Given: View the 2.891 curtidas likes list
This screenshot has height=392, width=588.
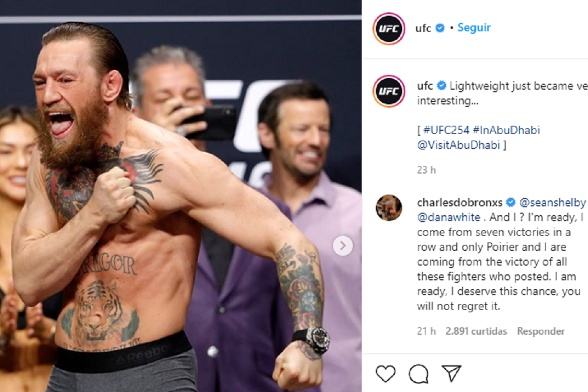Looking at the screenshot, I should click(x=476, y=331).
